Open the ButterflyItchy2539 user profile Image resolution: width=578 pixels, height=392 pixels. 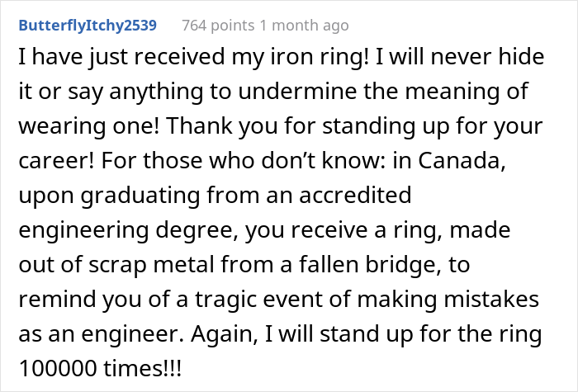(x=87, y=26)
